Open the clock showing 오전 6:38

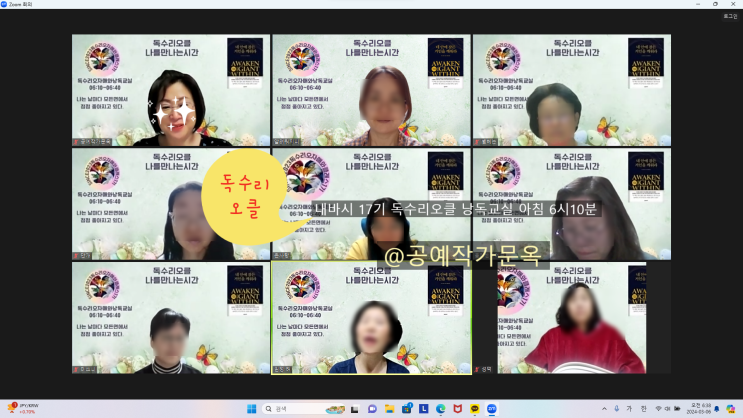(700, 409)
